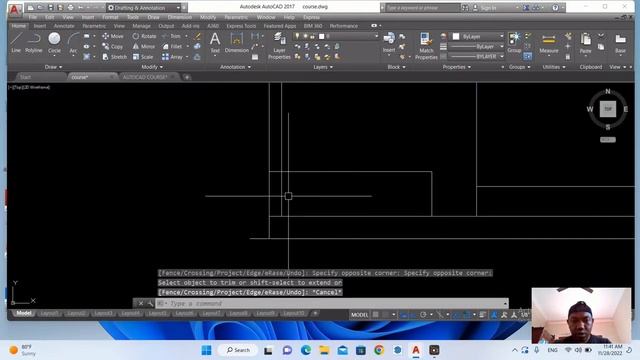640x360 pixels.
Task: Expand the Properties panel
Action: click(457, 67)
